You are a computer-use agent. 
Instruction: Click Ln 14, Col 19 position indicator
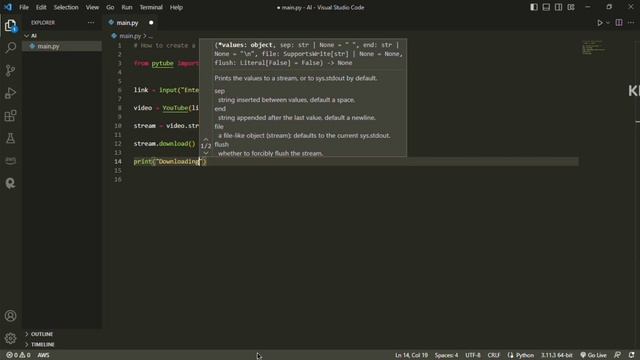(411, 355)
